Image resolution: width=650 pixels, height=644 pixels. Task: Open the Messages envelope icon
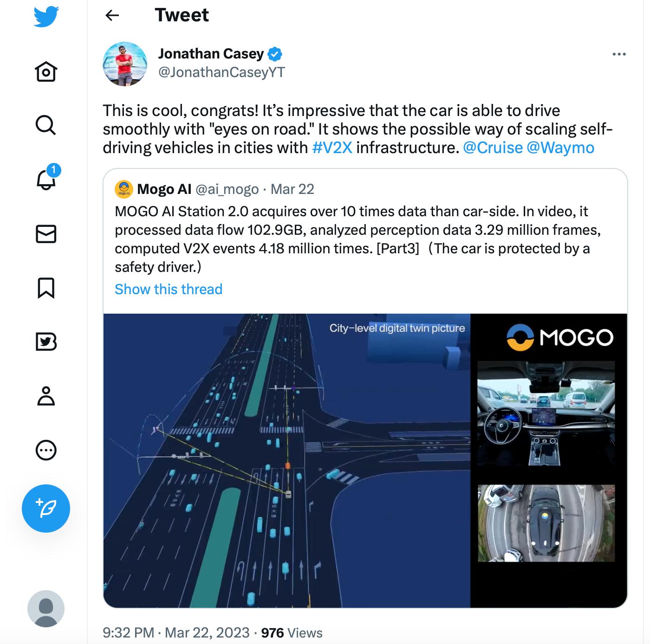[x=46, y=234]
